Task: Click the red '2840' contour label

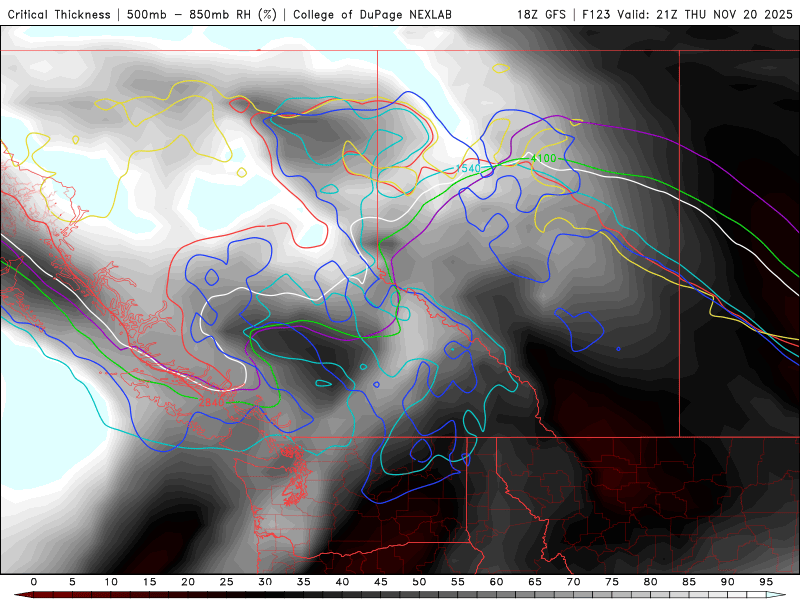Action: [211, 403]
